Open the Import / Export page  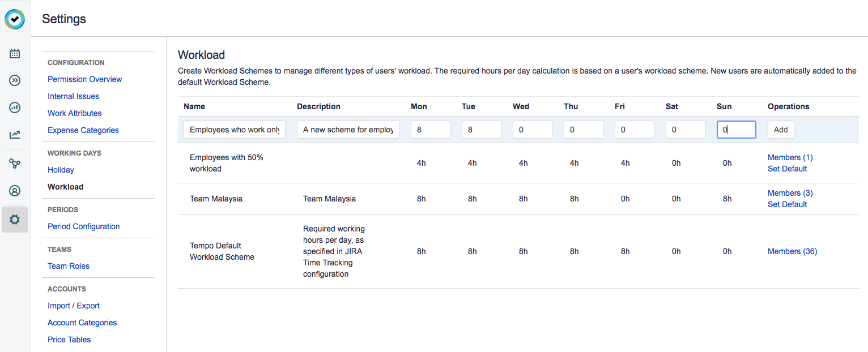tap(73, 305)
